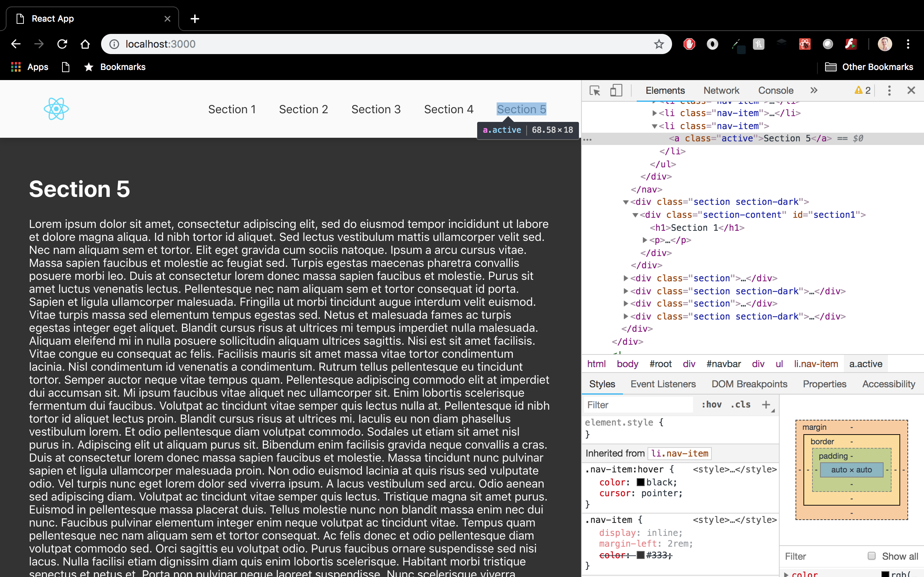This screenshot has height=577, width=924.
Task: Select the Event Listeners panel tab
Action: 663,384
